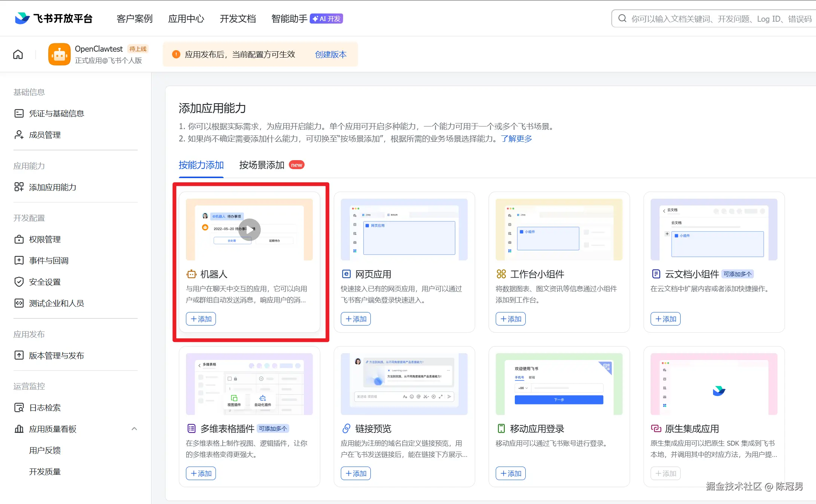Open 安全设置 page
816x504 pixels.
tap(45, 282)
